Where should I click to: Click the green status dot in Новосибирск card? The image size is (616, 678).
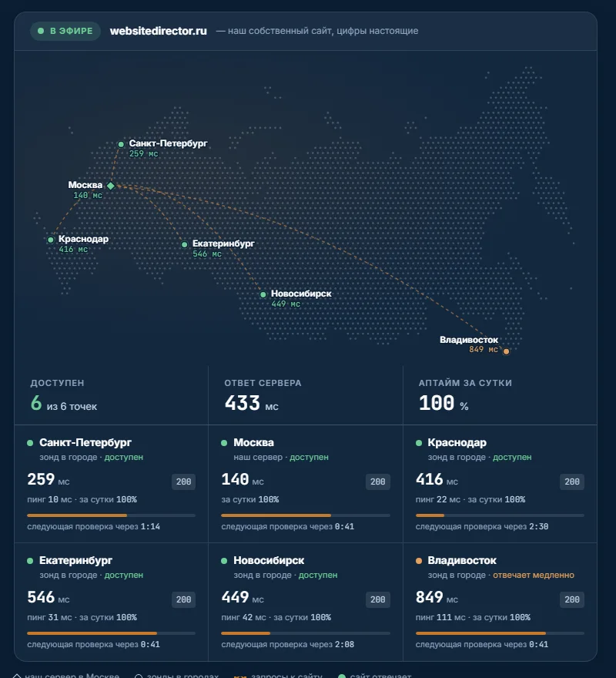pyautogui.click(x=224, y=561)
